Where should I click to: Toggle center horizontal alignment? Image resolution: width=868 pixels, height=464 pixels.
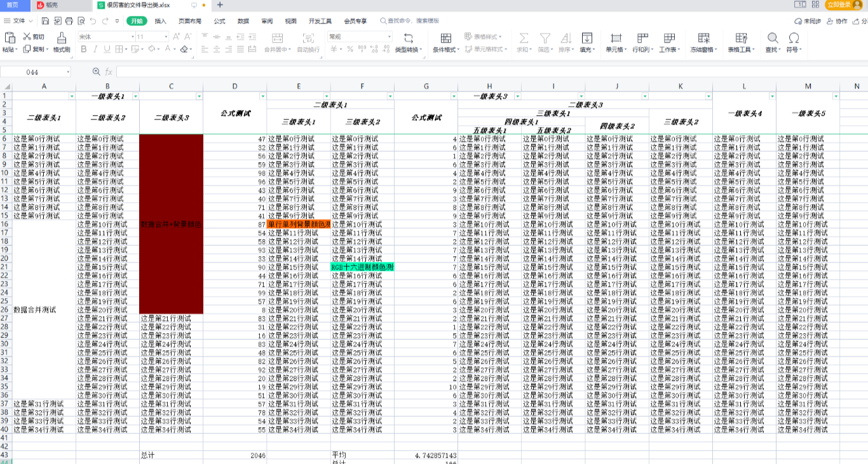[217, 49]
